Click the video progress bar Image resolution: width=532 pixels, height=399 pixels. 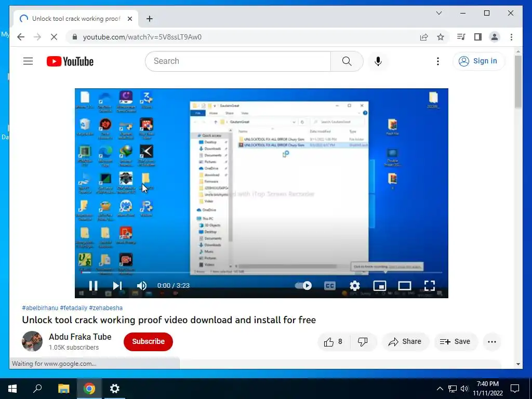pos(261,272)
